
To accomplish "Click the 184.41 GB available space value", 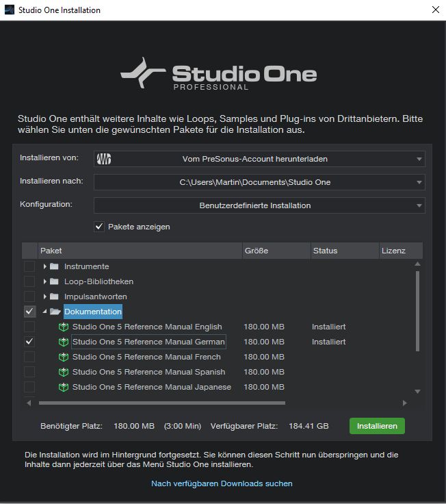I will pyautogui.click(x=309, y=426).
